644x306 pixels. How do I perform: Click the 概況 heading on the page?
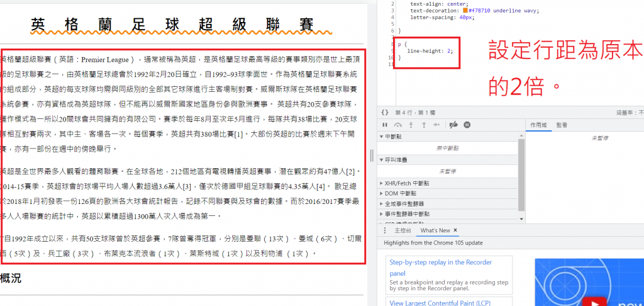(x=11, y=278)
